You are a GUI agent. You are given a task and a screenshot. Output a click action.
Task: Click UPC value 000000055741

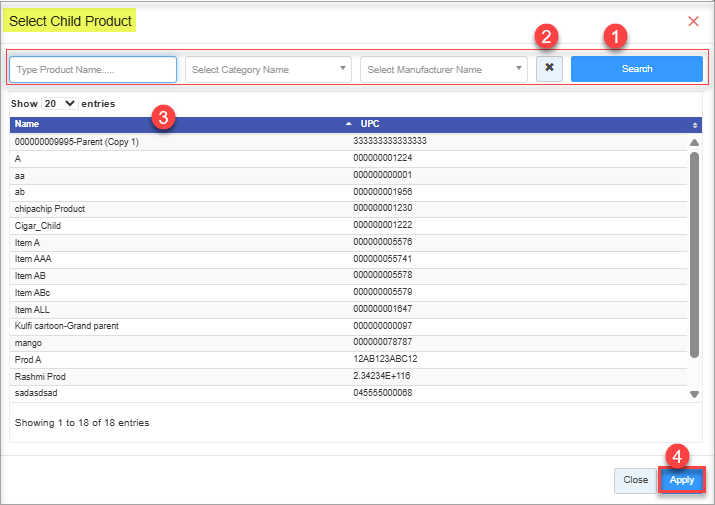pyautogui.click(x=383, y=259)
